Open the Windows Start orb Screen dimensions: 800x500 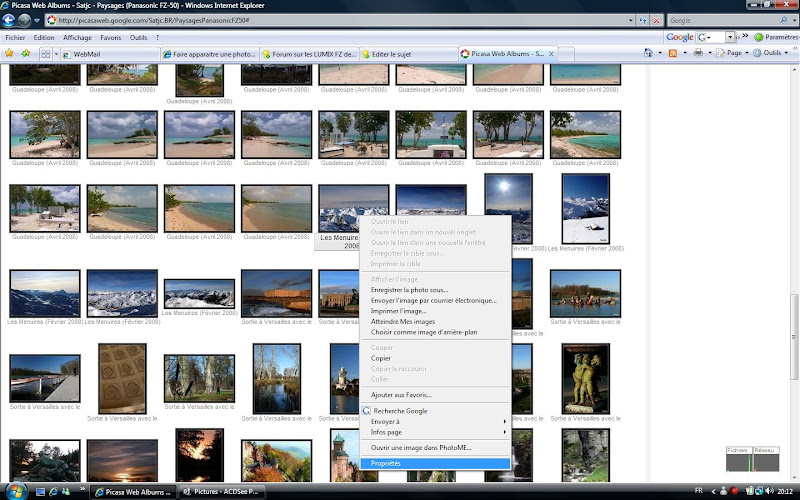pos(15,491)
